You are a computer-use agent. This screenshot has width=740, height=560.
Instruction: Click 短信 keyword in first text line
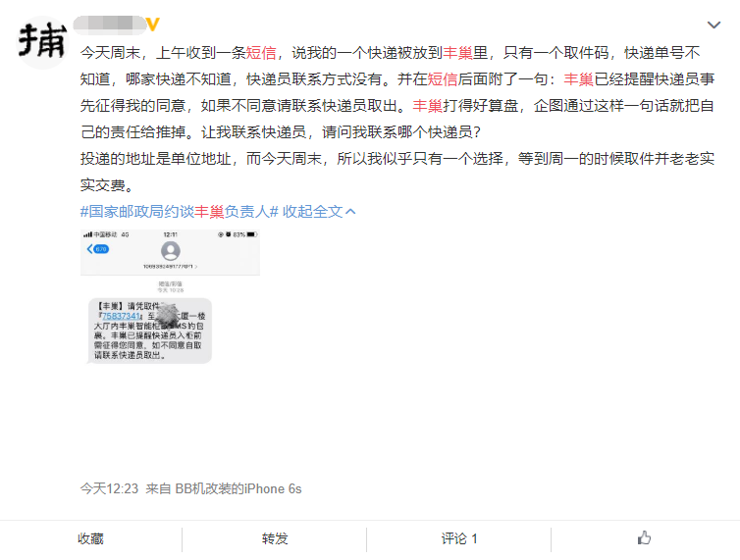click(260, 52)
